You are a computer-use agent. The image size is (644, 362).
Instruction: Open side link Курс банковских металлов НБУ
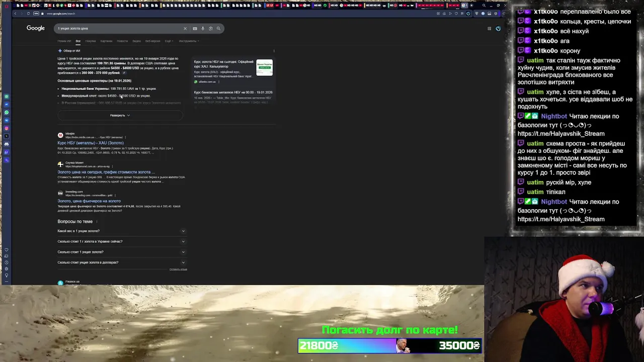pyautogui.click(x=233, y=93)
